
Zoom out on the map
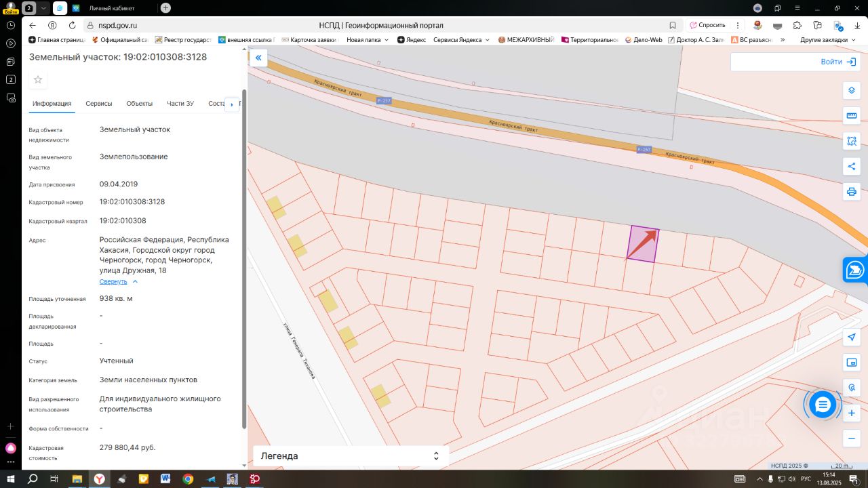tap(852, 439)
